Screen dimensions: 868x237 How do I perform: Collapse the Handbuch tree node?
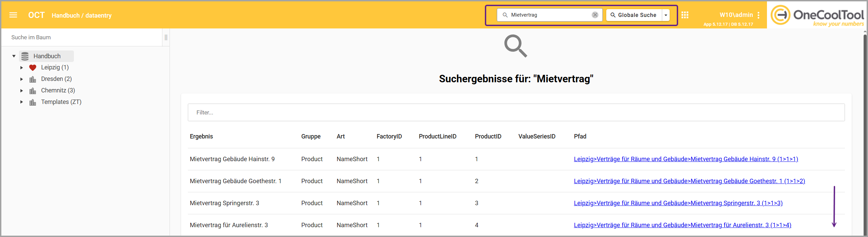pos(14,56)
